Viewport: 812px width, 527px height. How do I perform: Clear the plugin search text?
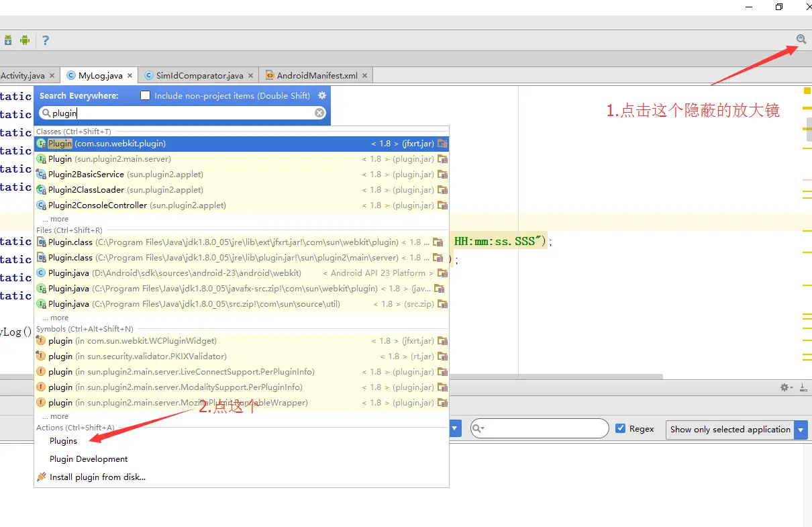(x=319, y=113)
